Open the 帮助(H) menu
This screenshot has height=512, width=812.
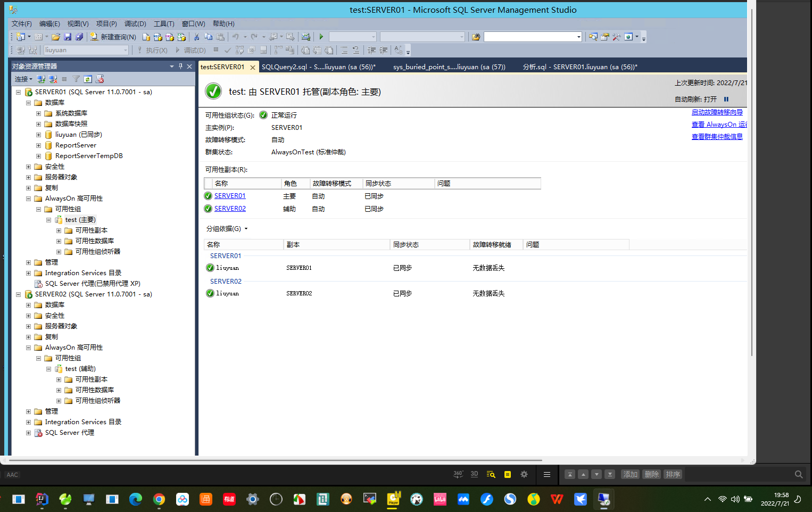tap(223, 24)
